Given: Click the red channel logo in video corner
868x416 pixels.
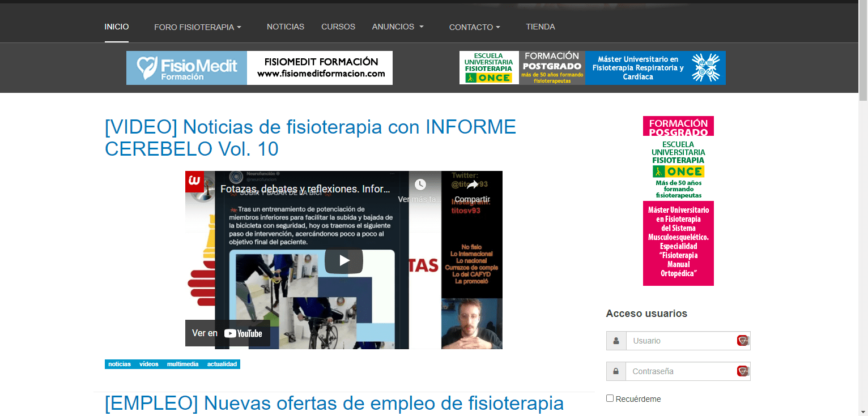Looking at the screenshot, I should [194, 181].
